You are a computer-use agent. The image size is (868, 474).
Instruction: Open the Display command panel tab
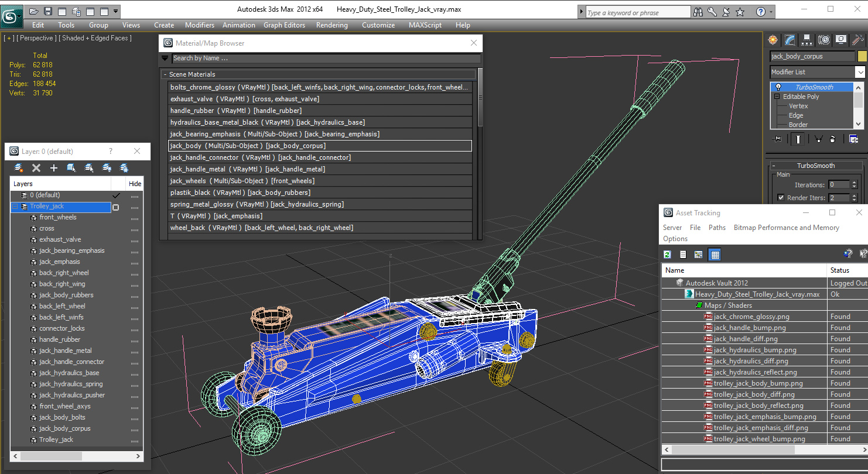[842, 40]
